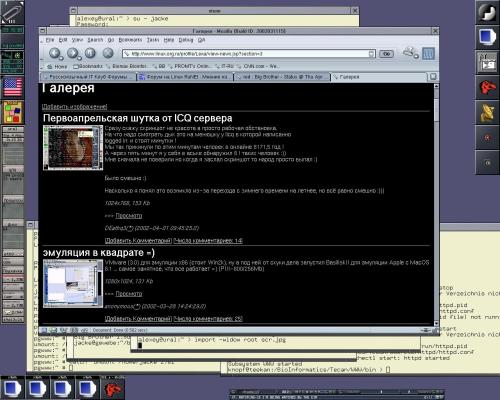Close the current tab with the tab-bar close button

coord(433,77)
